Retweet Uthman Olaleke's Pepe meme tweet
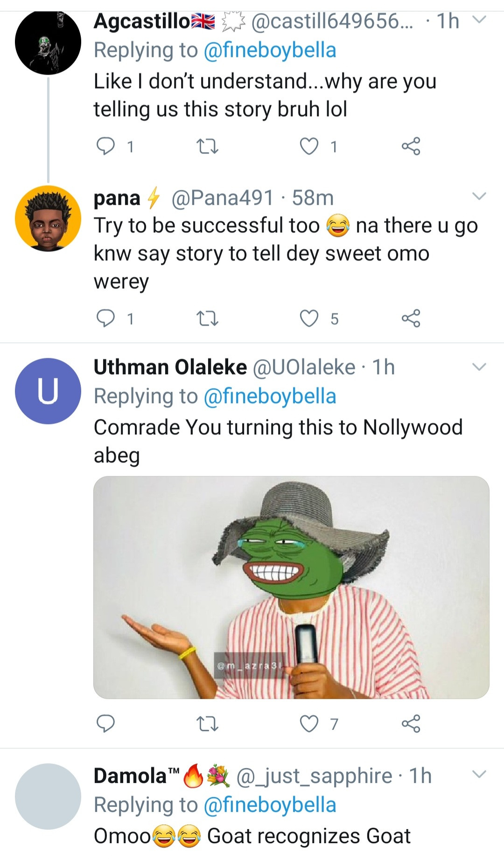504x859 pixels. (x=207, y=724)
